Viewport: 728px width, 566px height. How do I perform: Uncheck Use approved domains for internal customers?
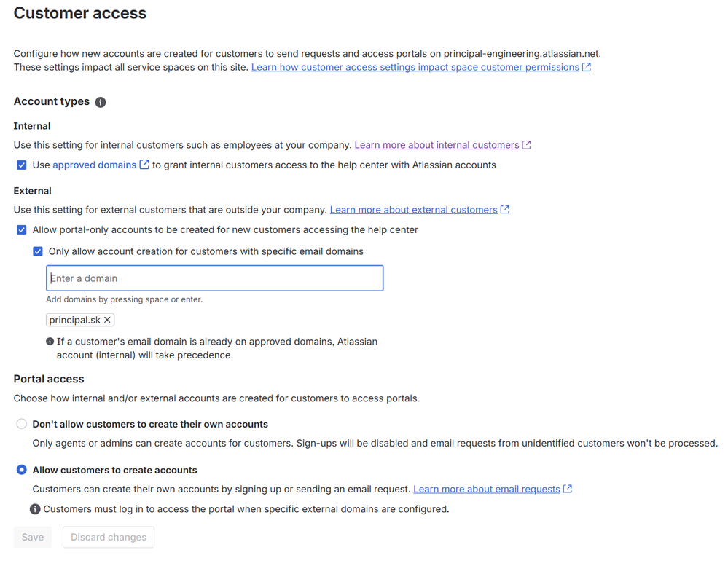[x=22, y=165]
